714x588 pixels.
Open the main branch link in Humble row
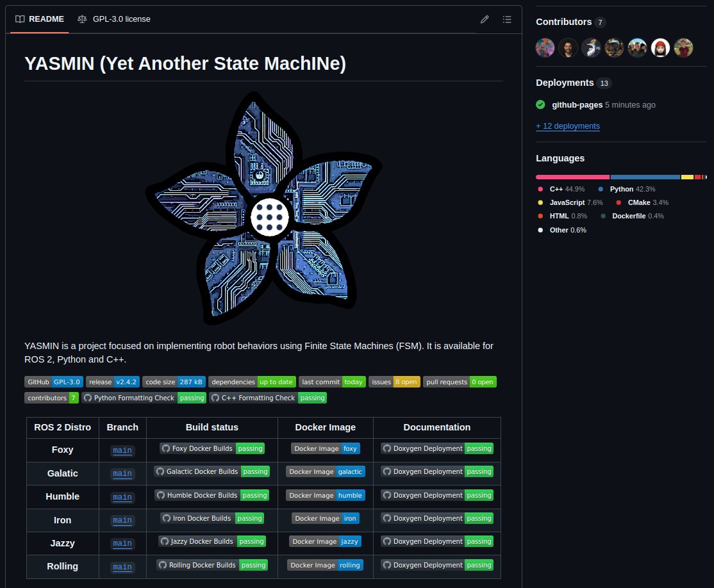(x=122, y=497)
